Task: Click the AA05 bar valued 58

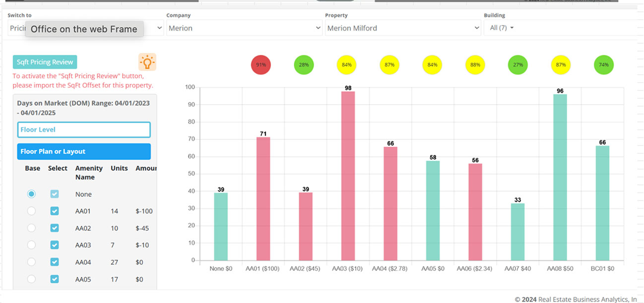Action: pos(433,210)
